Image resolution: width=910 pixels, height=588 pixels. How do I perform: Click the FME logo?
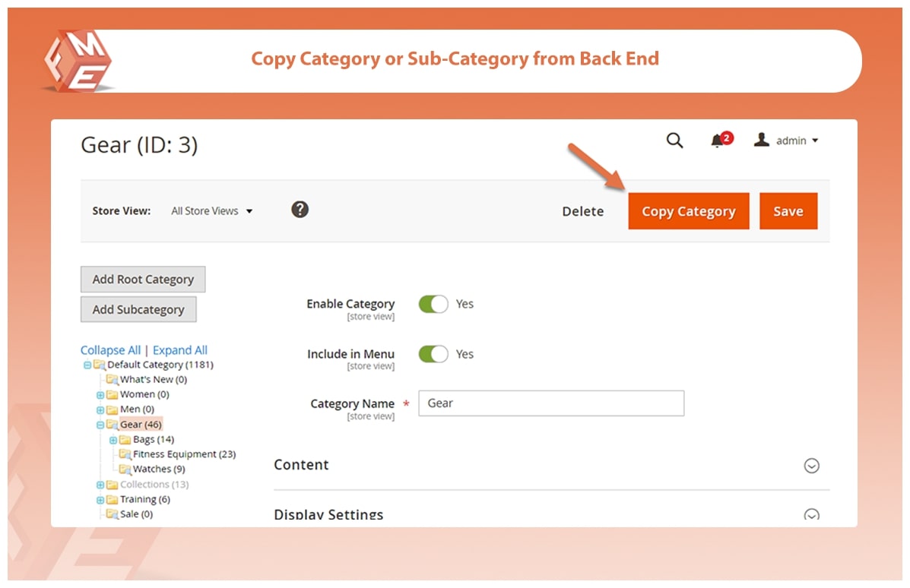click(77, 62)
